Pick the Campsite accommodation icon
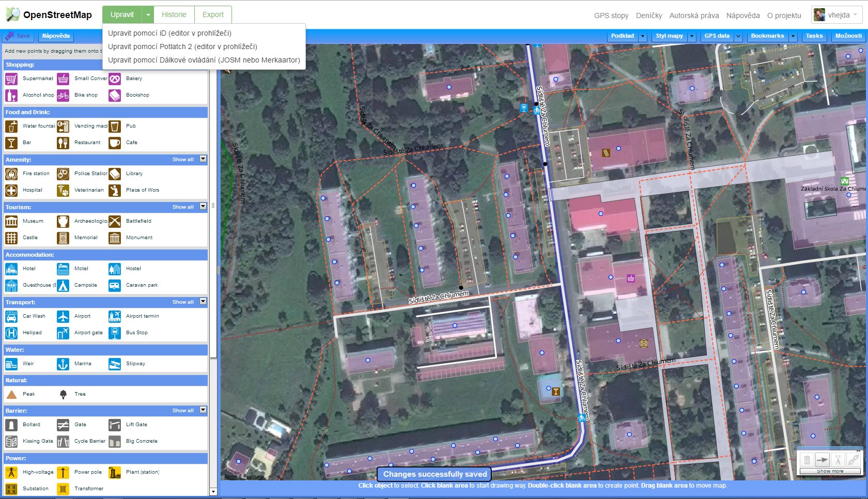This screenshot has width=868, height=499. click(63, 286)
